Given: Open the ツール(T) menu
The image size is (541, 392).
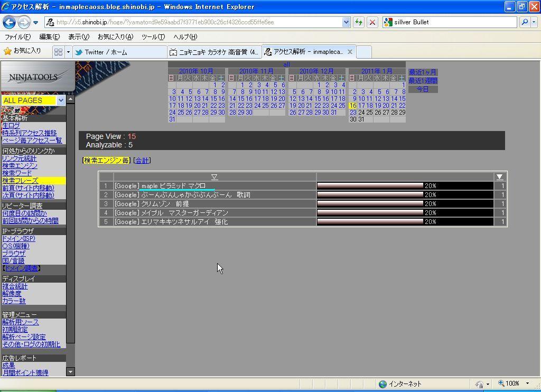Looking at the screenshot, I should [x=153, y=36].
